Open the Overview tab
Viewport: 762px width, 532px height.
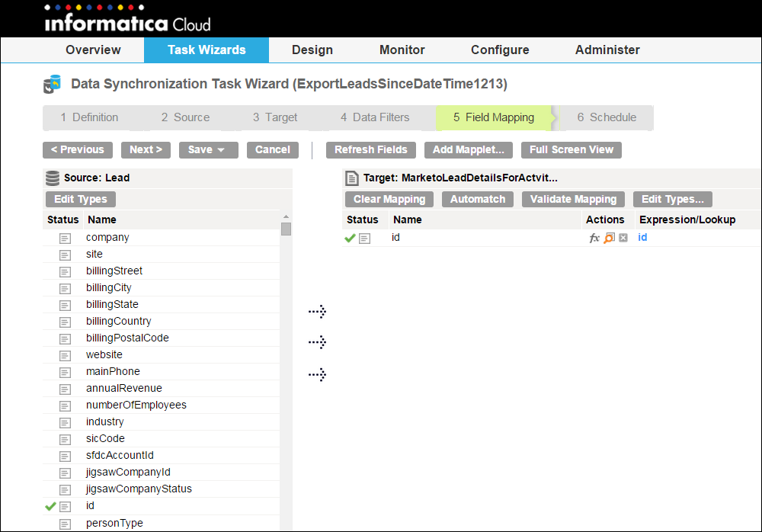point(93,50)
